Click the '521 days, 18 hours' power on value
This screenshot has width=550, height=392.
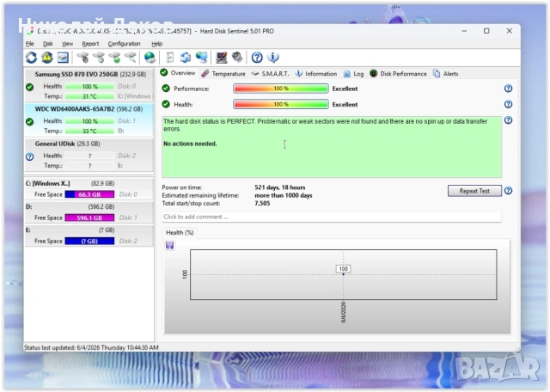point(280,187)
